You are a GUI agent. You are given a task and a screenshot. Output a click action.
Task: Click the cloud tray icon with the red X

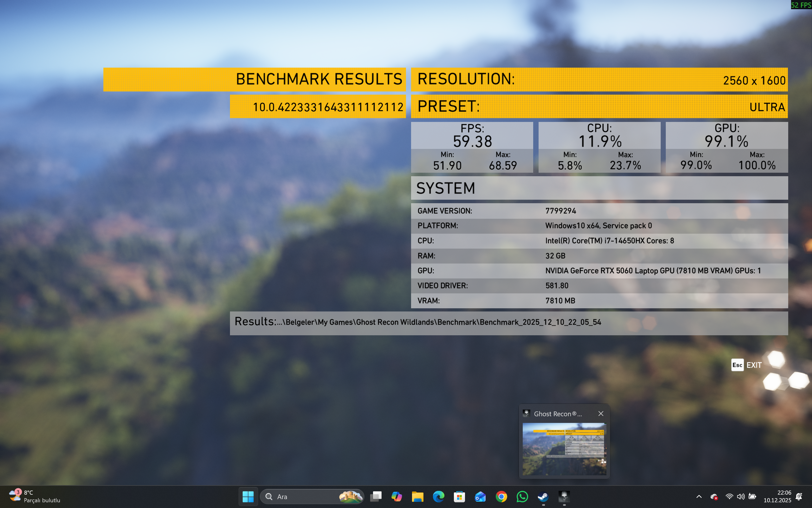(x=714, y=496)
